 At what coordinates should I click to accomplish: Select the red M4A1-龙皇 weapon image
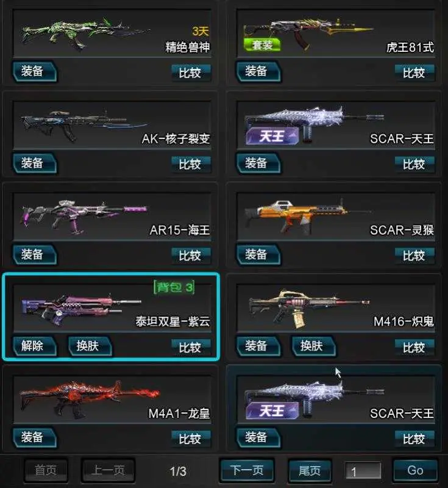[x=90, y=399]
